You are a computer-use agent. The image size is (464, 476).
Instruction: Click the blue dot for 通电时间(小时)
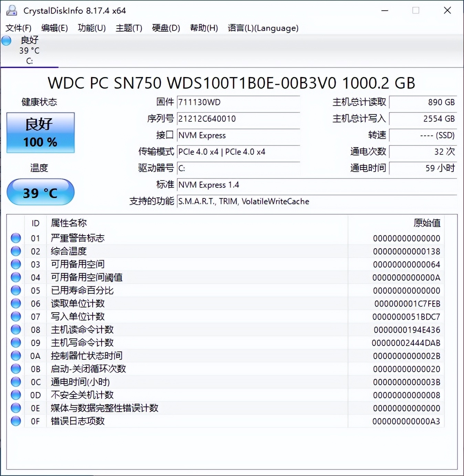coord(15,381)
